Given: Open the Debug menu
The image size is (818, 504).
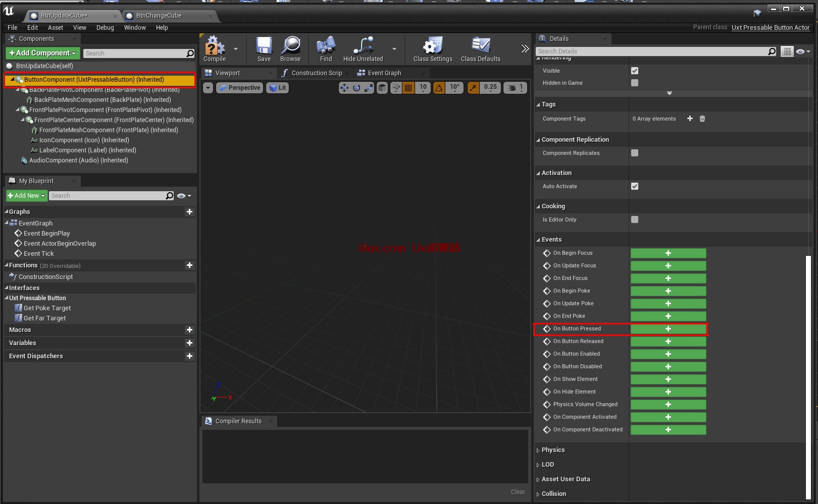Looking at the screenshot, I should (105, 28).
